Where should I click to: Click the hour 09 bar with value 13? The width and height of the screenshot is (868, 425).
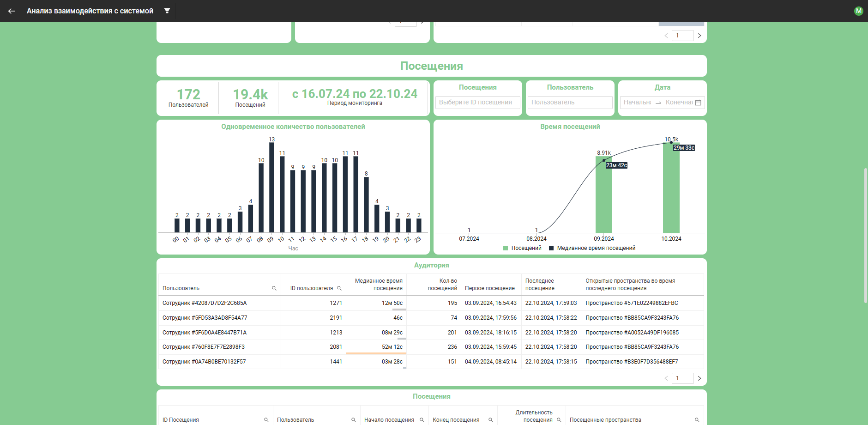click(x=271, y=188)
